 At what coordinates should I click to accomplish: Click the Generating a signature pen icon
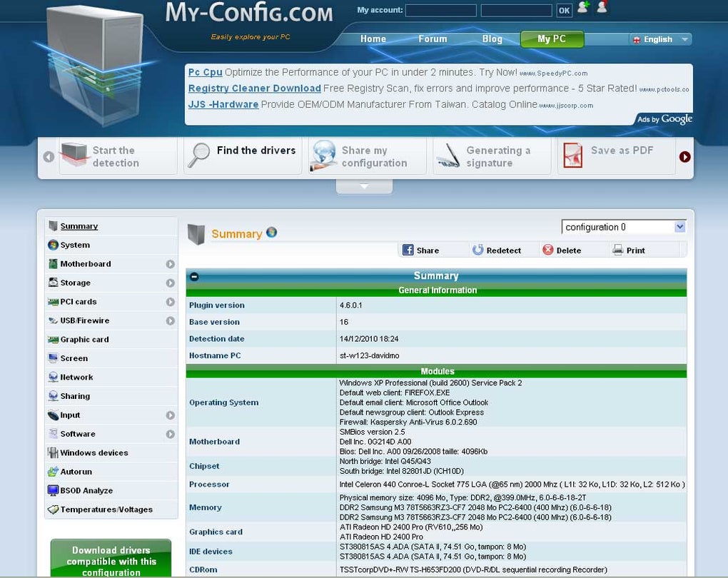448,156
